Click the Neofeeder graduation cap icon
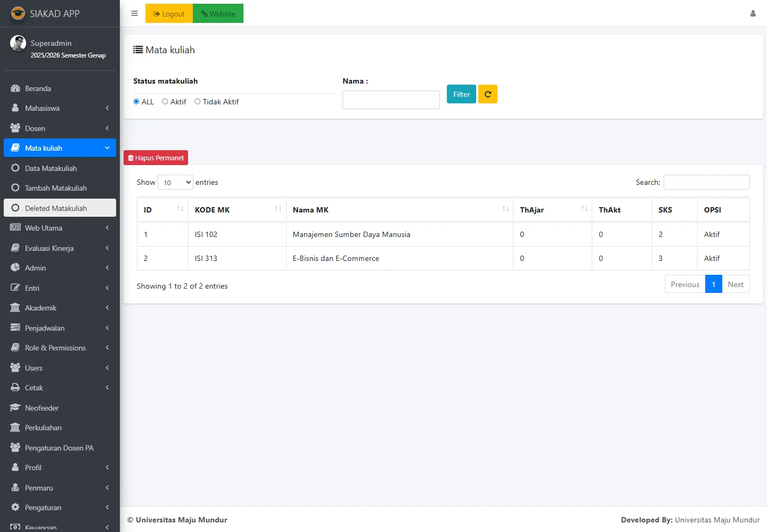 click(x=15, y=408)
